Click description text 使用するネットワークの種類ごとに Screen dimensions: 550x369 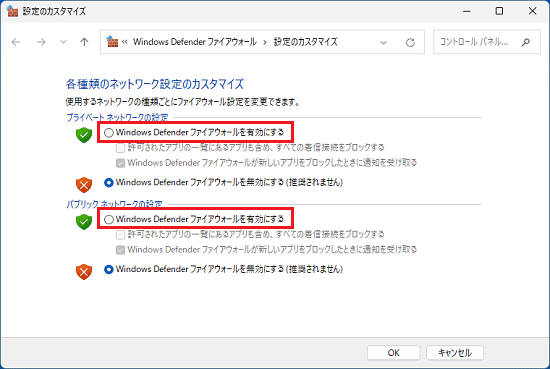coord(182,102)
